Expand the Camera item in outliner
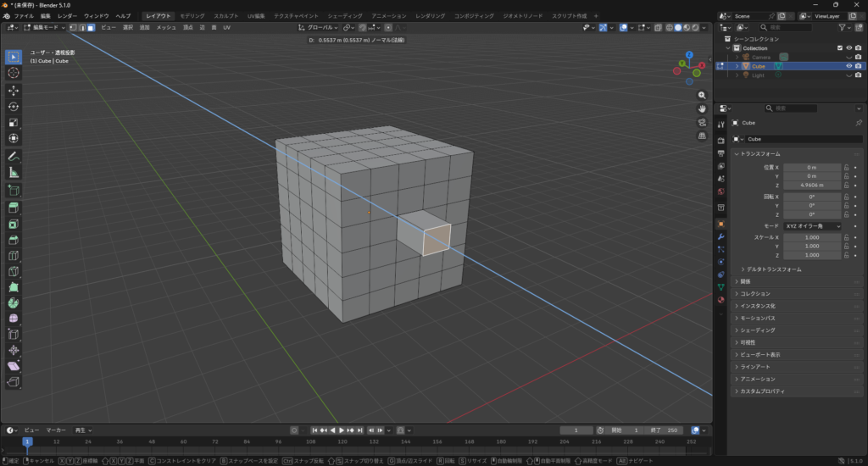The image size is (868, 466). point(737,58)
